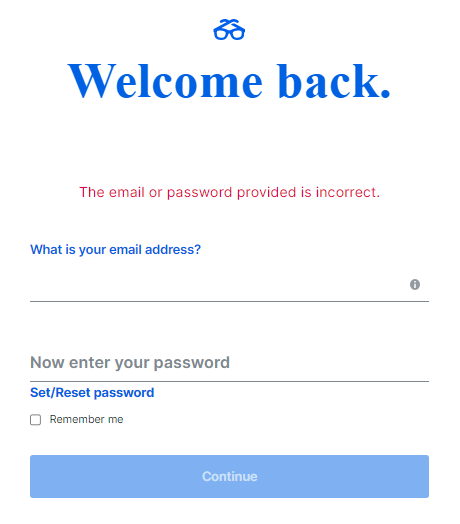The width and height of the screenshot is (460, 524).
Task: Focus the email address input field
Action: click(229, 284)
